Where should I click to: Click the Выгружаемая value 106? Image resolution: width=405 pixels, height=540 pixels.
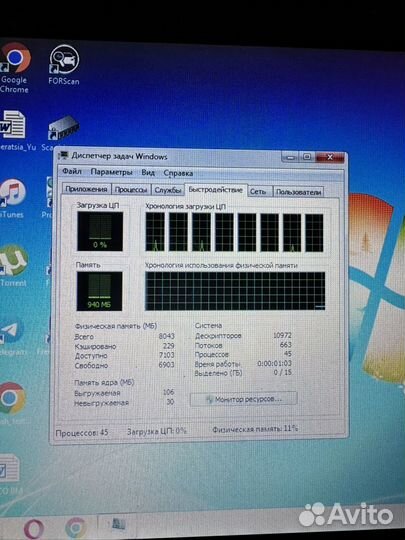coord(168,392)
